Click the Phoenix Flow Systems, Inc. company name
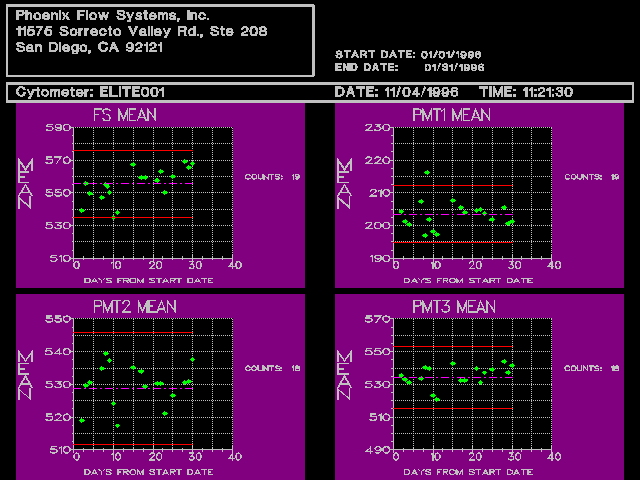640x480 pixels. (112, 16)
